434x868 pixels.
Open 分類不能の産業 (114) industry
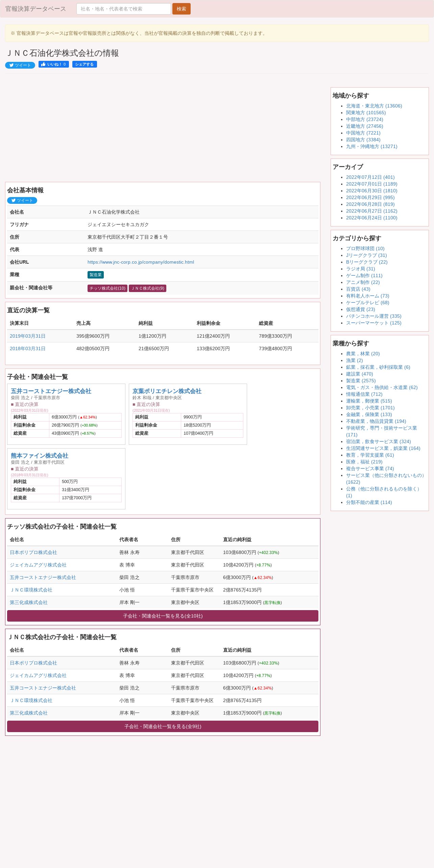pos(369,502)
